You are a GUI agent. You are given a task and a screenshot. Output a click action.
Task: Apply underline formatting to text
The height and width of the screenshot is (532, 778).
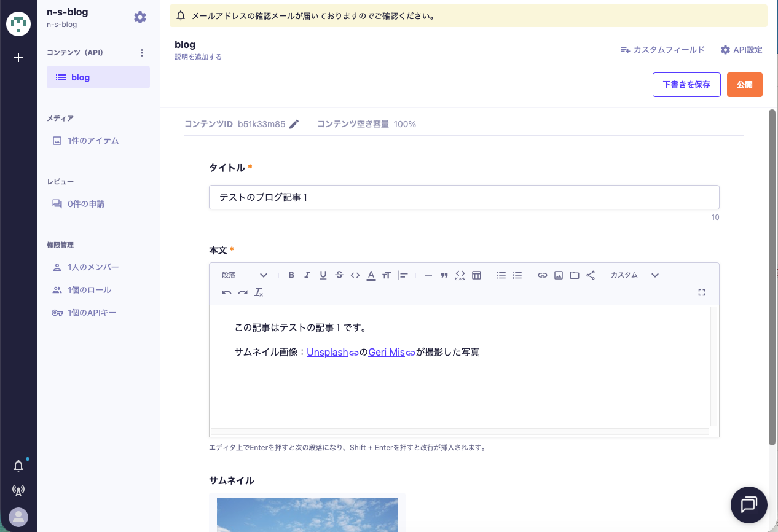323,275
